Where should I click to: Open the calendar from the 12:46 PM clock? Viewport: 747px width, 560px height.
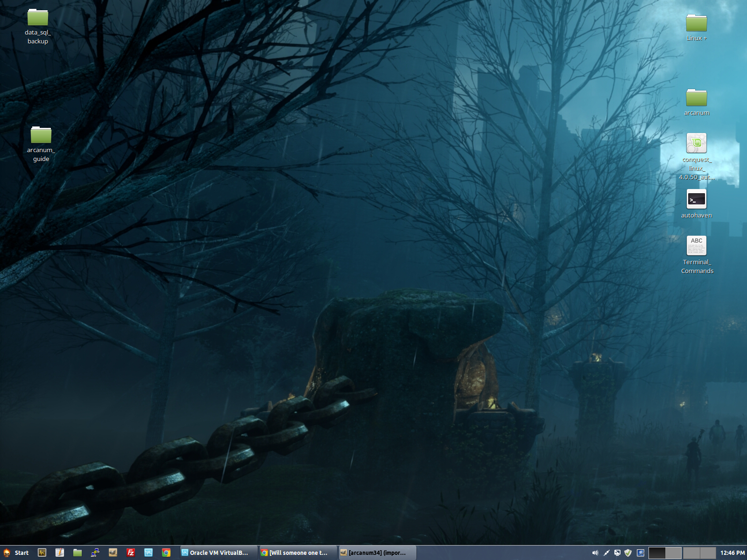coord(733,553)
